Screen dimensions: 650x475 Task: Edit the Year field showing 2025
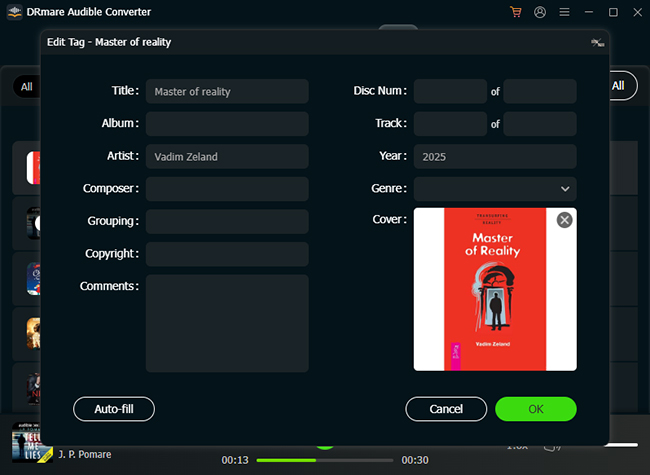pos(495,156)
